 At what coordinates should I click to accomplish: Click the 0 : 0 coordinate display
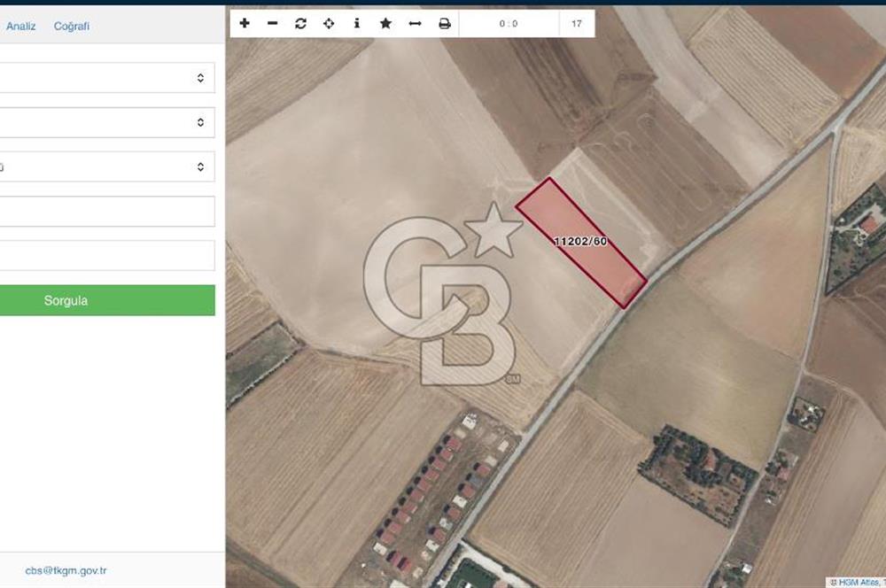pos(509,24)
